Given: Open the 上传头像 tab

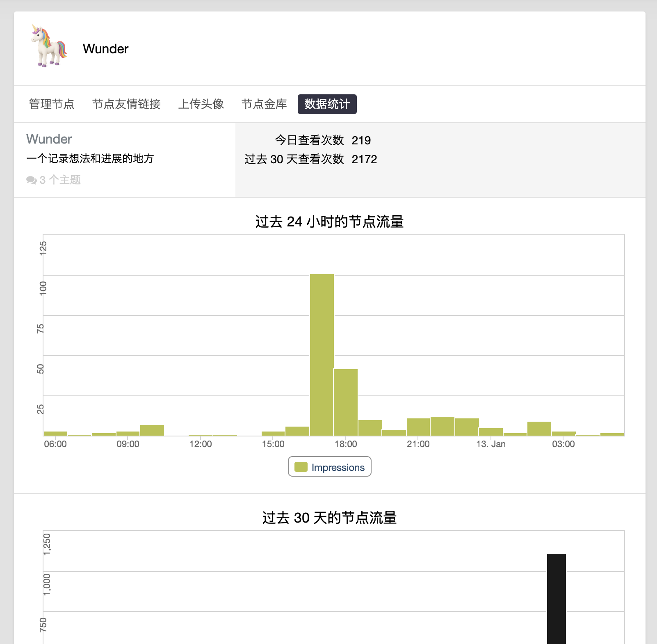Looking at the screenshot, I should pos(201,104).
